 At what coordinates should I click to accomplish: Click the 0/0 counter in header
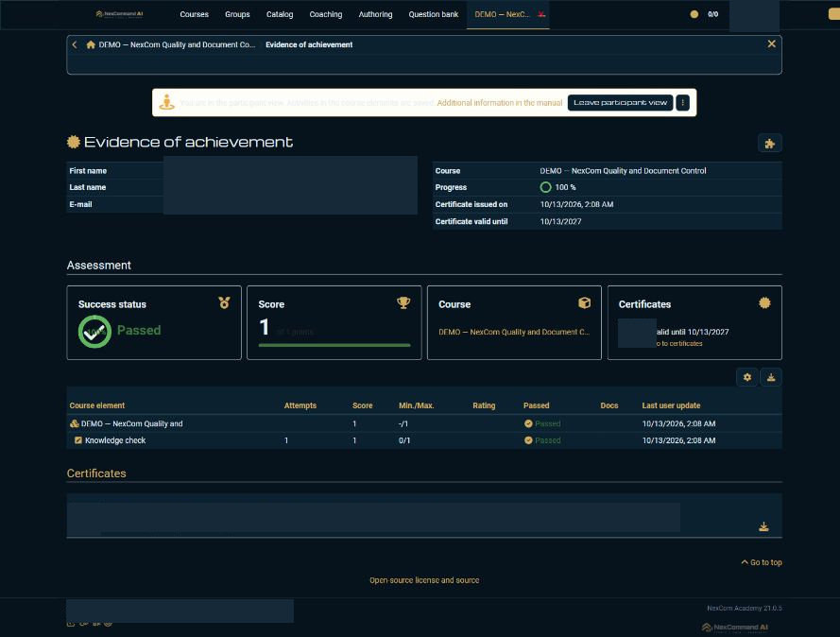point(713,14)
